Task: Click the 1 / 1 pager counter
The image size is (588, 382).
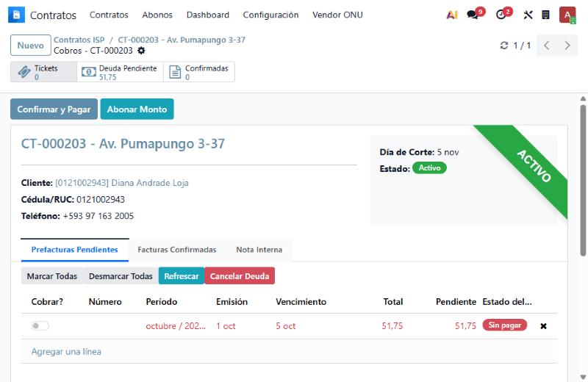Action: click(x=522, y=46)
